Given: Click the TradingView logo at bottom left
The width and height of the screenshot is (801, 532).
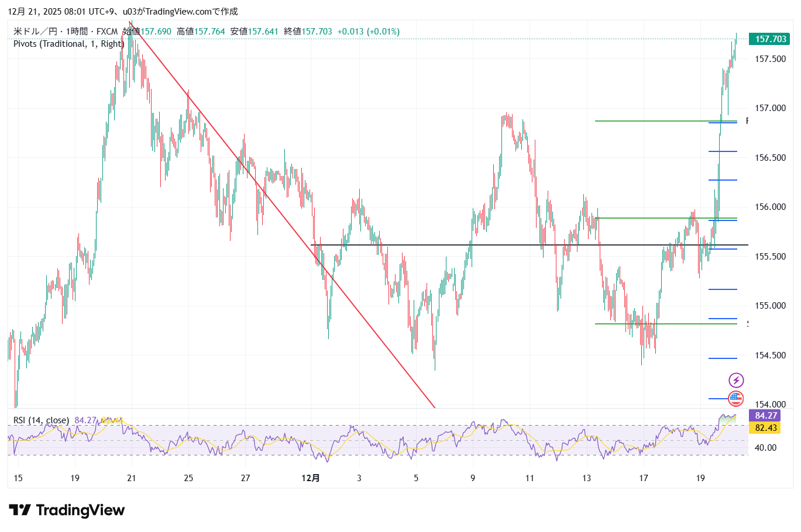Looking at the screenshot, I should pos(67,510).
